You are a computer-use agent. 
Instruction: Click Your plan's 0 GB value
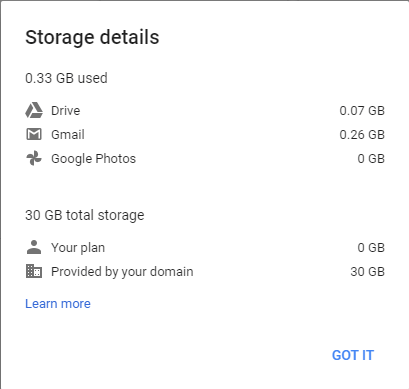(371, 248)
